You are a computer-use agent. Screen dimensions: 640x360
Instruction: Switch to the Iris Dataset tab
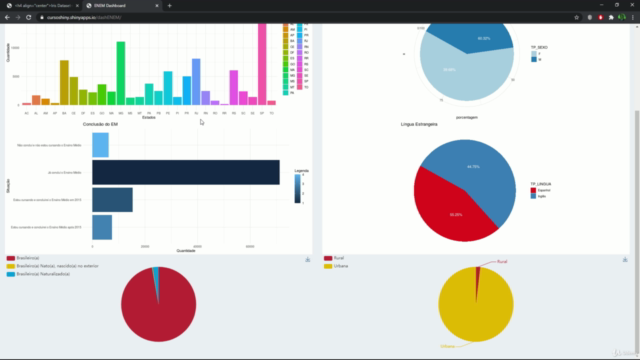click(x=41, y=6)
